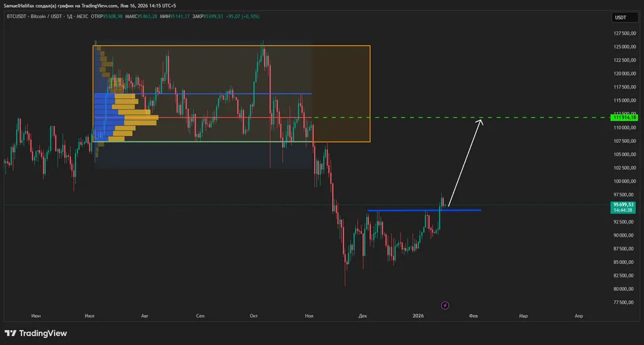Click the green 111 914,18 price label
644x345 pixels.
[x=624, y=118]
